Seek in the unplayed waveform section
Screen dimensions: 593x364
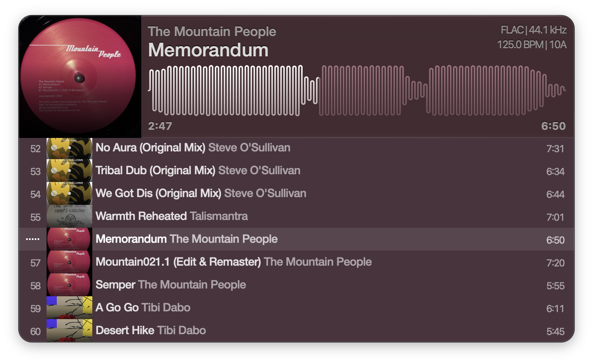click(x=442, y=90)
